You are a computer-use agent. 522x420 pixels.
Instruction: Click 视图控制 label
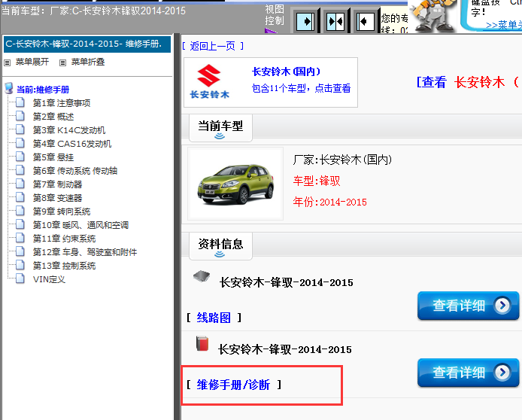[275, 15]
